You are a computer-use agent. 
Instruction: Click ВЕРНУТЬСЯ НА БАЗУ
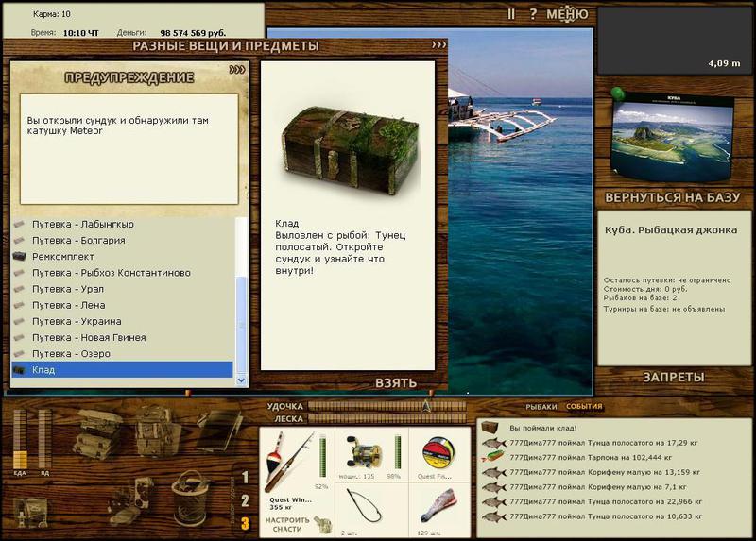pos(672,197)
